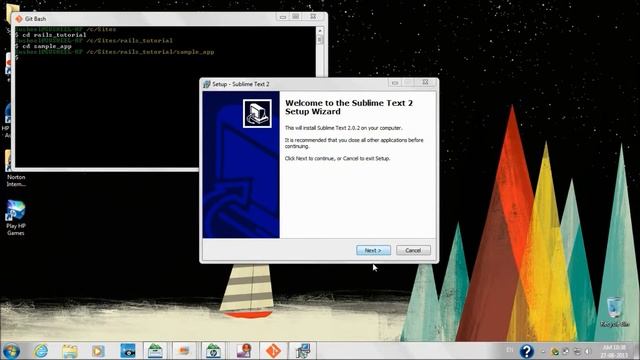This screenshot has width=640, height=360.
Task: Open the language indicator in the tray
Action: (x=510, y=350)
